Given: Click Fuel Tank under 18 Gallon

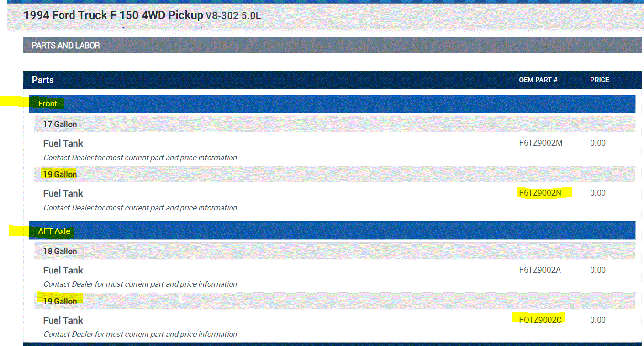Looking at the screenshot, I should 63,271.
